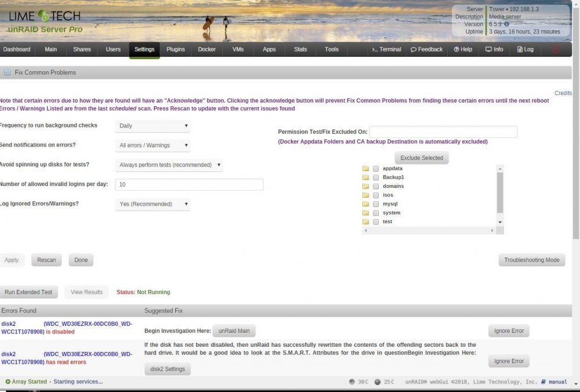The width and height of the screenshot is (580, 392).
Task: Click the 30 C temperature icon
Action: 352,382
